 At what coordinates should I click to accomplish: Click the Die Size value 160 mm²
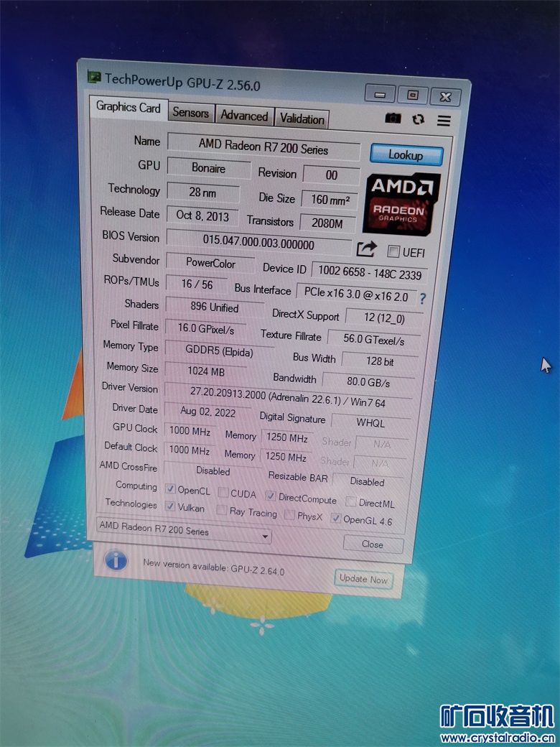coord(330,199)
